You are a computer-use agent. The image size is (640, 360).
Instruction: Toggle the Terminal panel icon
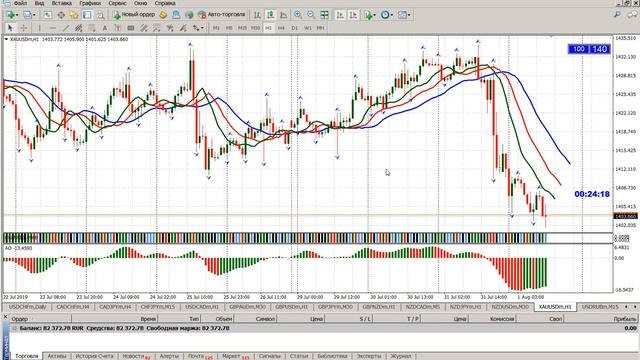pyautogui.click(x=87, y=15)
